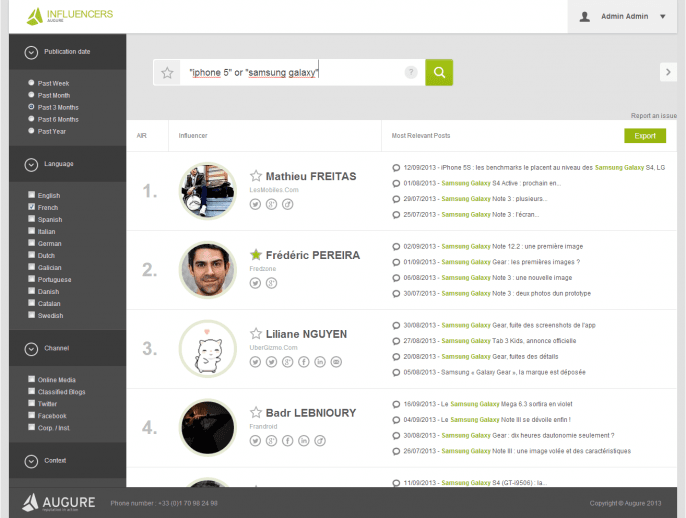Open Frédéric PEREIRA's Twitter icon
This screenshot has height=518, width=686.
256,283
